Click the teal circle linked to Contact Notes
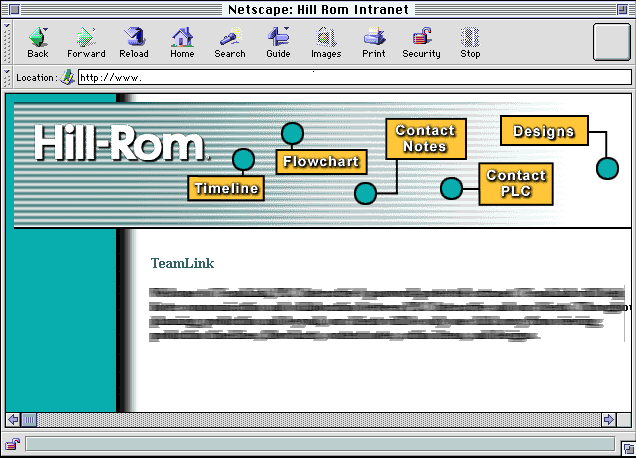Image resolution: width=636 pixels, height=458 pixels. pyautogui.click(x=365, y=193)
